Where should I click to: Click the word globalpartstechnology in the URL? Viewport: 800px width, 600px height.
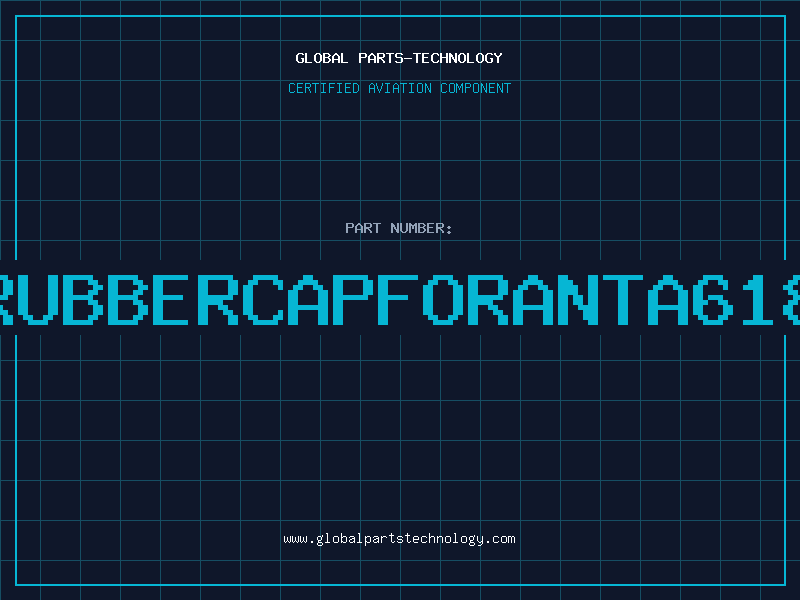(x=400, y=539)
